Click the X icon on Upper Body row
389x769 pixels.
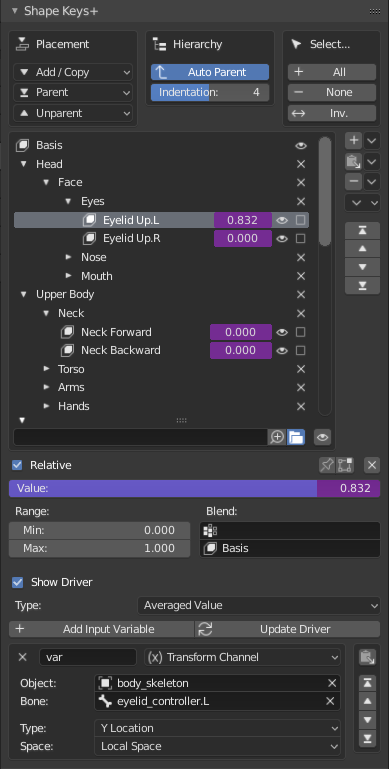pos(301,294)
